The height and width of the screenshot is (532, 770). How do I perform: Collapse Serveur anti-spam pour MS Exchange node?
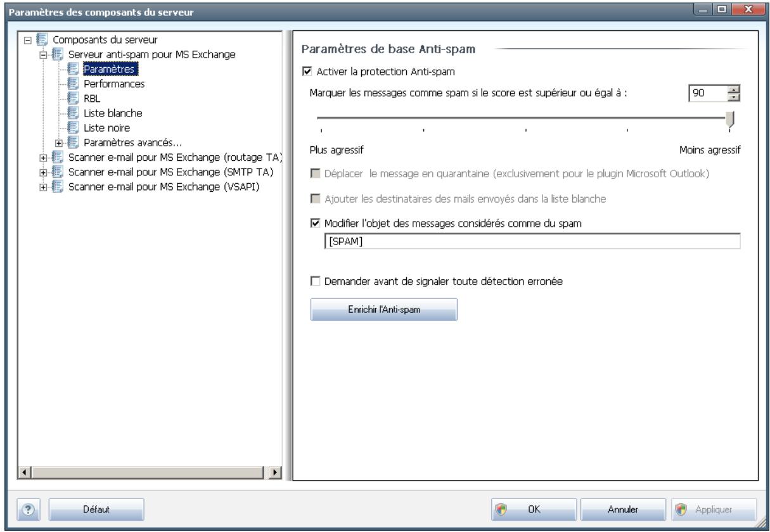pyautogui.click(x=44, y=54)
